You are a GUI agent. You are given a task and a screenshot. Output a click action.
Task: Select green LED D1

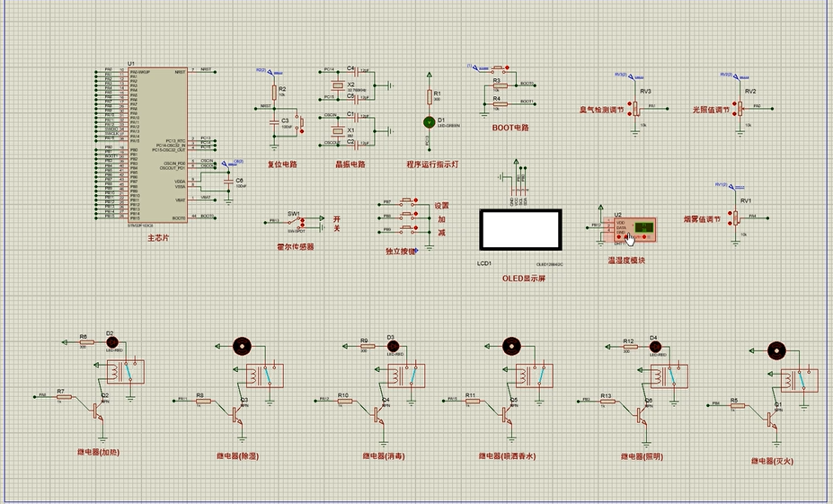coord(429,123)
